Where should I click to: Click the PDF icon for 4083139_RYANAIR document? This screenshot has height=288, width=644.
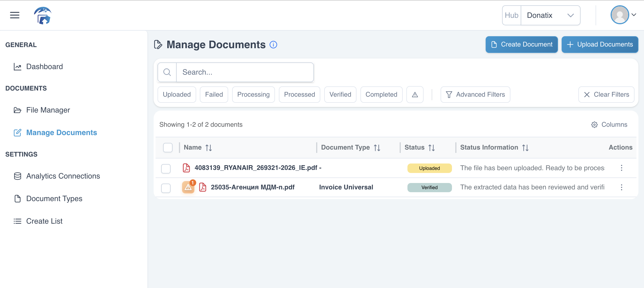coord(186,168)
